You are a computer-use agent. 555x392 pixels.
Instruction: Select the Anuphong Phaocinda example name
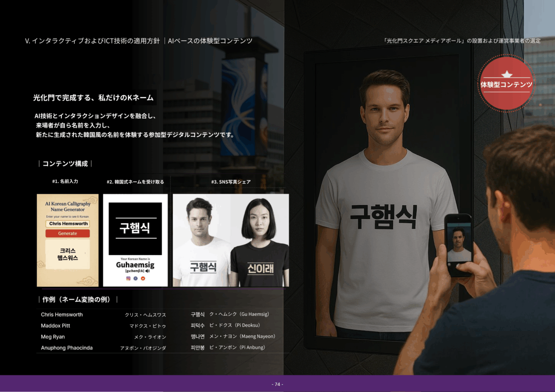(67, 348)
